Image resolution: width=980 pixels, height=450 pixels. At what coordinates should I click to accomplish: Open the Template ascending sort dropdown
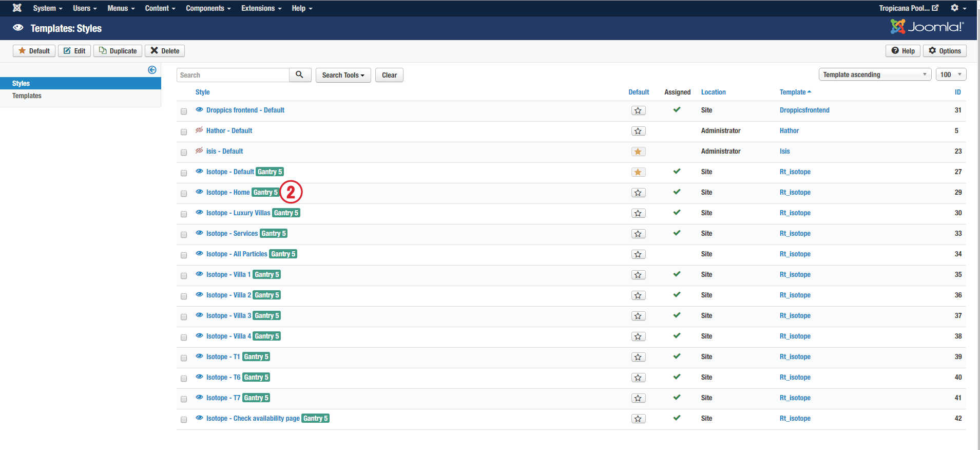click(x=875, y=74)
